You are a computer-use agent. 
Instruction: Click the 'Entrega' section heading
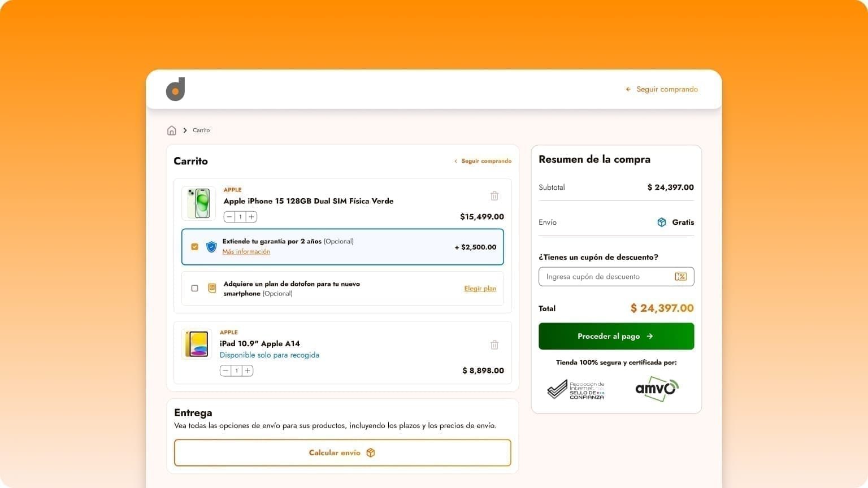click(193, 413)
